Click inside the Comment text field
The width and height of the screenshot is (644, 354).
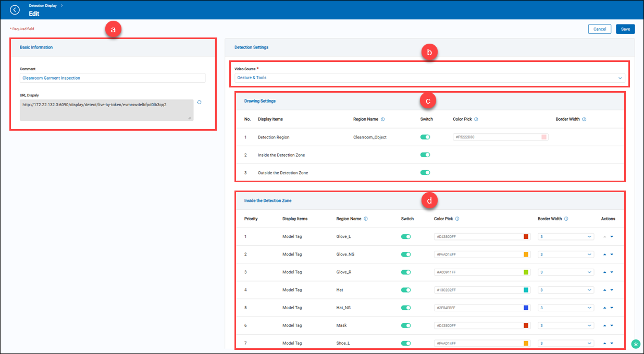pyautogui.click(x=113, y=77)
